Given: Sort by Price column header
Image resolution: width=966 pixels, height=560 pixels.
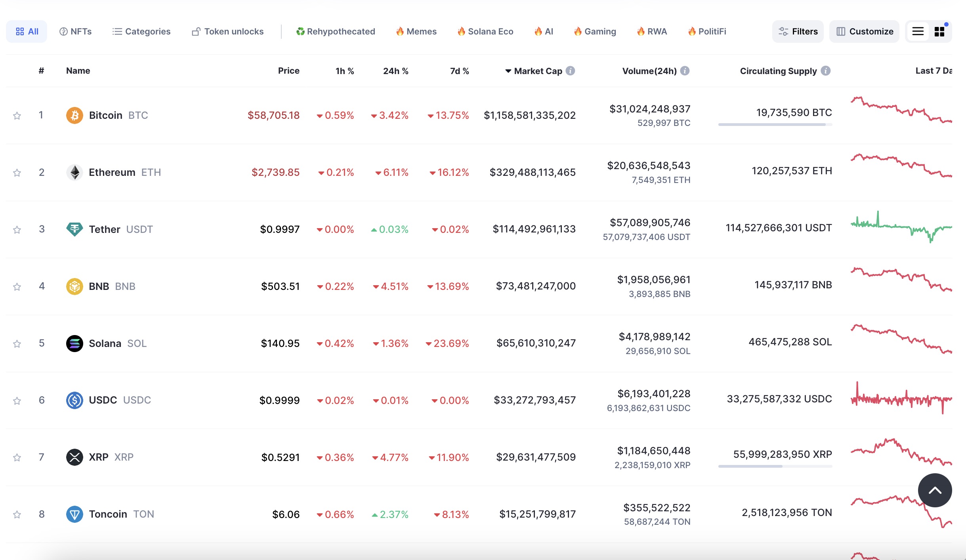Looking at the screenshot, I should pyautogui.click(x=288, y=71).
